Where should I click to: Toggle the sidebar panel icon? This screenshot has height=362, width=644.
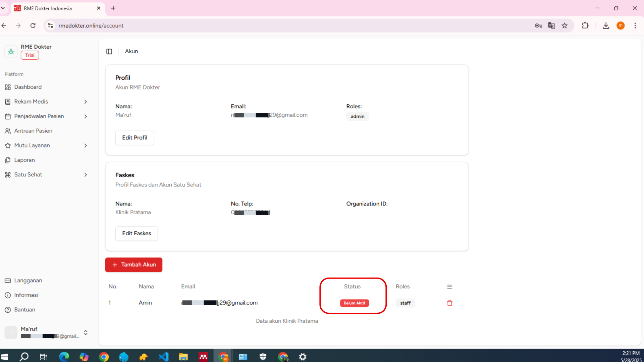[x=109, y=51]
